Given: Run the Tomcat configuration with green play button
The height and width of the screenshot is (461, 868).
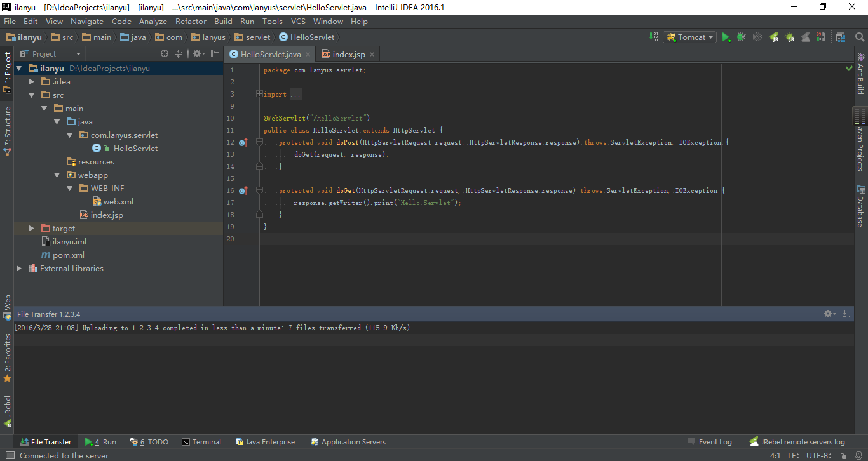Looking at the screenshot, I should pos(726,37).
